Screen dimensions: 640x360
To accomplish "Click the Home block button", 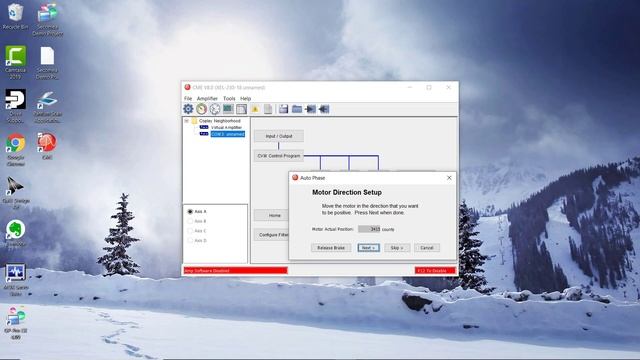I will [x=271, y=215].
